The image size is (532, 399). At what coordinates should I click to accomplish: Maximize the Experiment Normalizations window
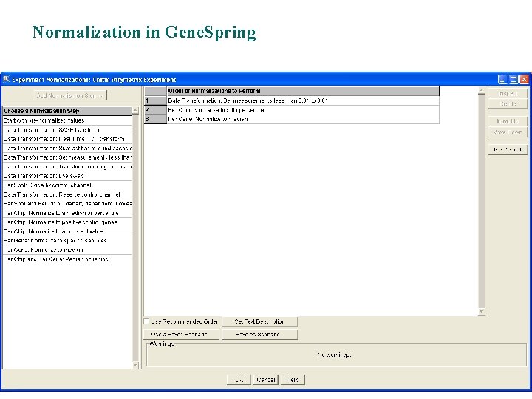coord(514,79)
